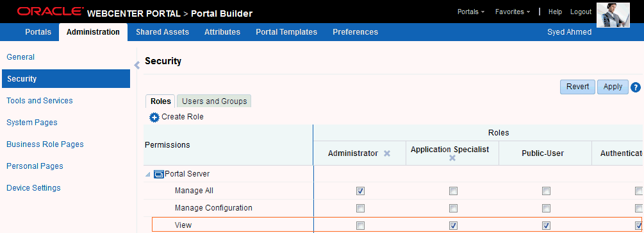The image size is (644, 233).
Task: Click the Public-User column header
Action: pos(545,153)
